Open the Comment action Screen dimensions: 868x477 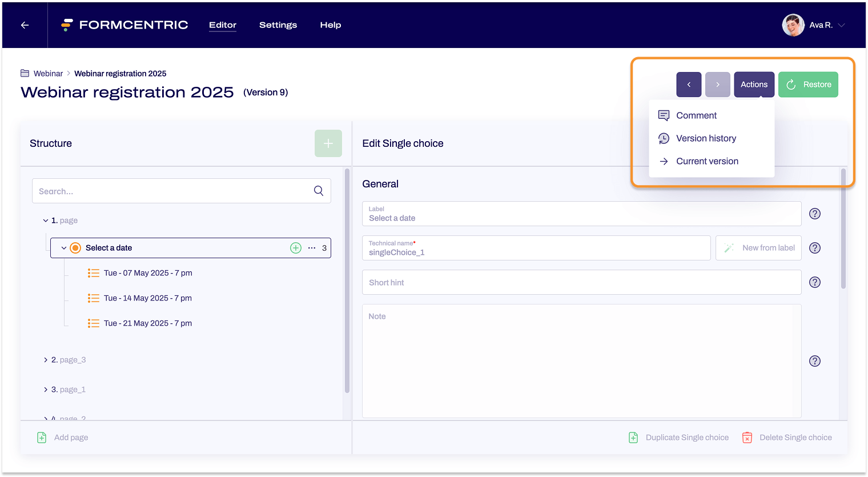tap(695, 115)
